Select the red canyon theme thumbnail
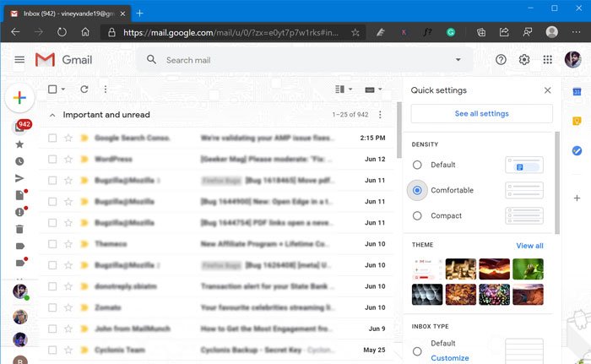This screenshot has height=364, width=591. click(494, 269)
